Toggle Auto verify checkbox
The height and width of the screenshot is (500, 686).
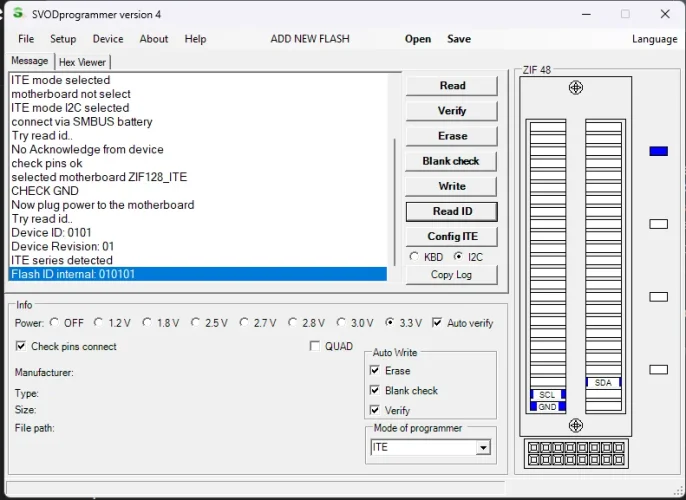point(437,322)
